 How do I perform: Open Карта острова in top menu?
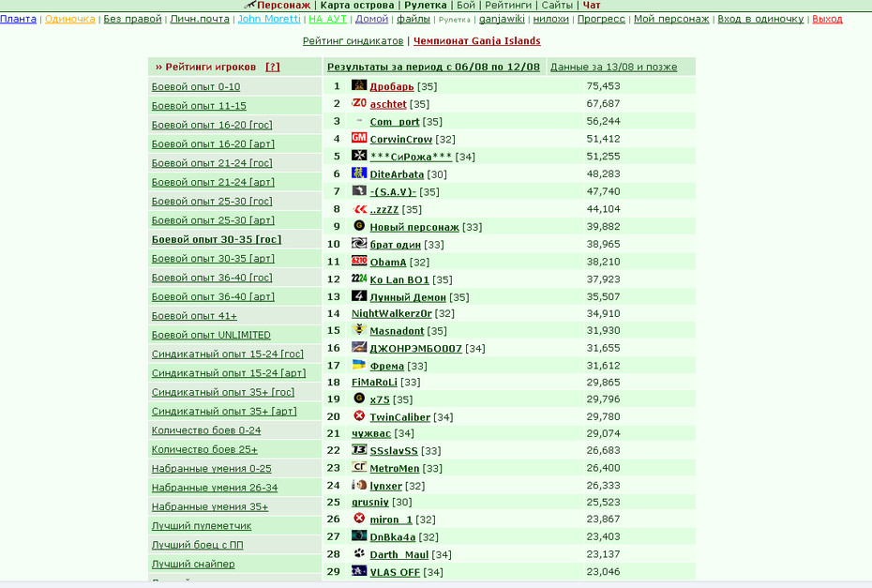tap(357, 5)
